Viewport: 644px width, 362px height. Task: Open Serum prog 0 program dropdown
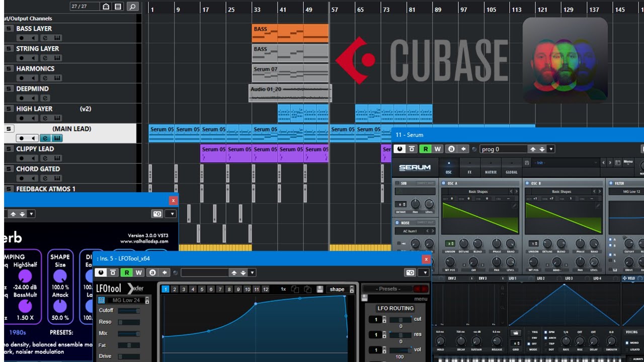[551, 149]
